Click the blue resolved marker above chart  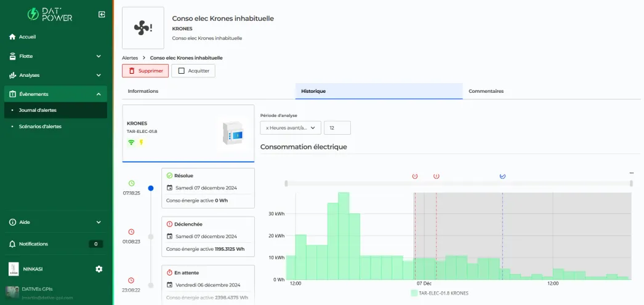(502, 176)
